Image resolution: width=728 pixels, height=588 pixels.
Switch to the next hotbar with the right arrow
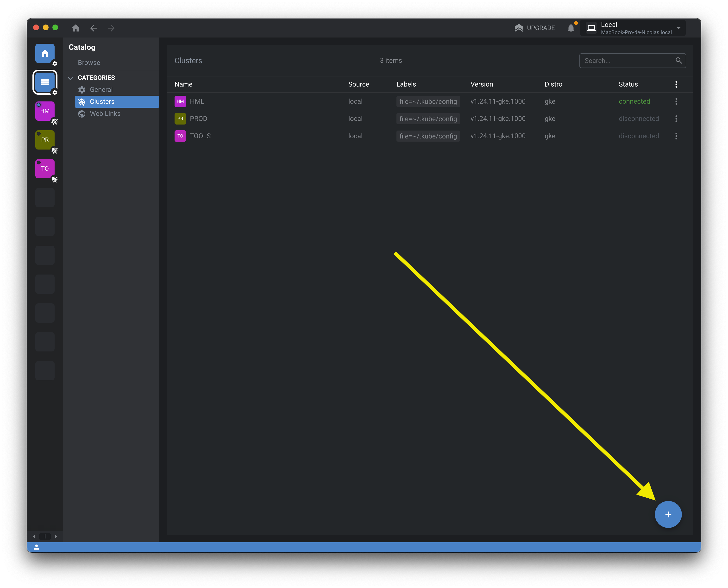(56, 536)
